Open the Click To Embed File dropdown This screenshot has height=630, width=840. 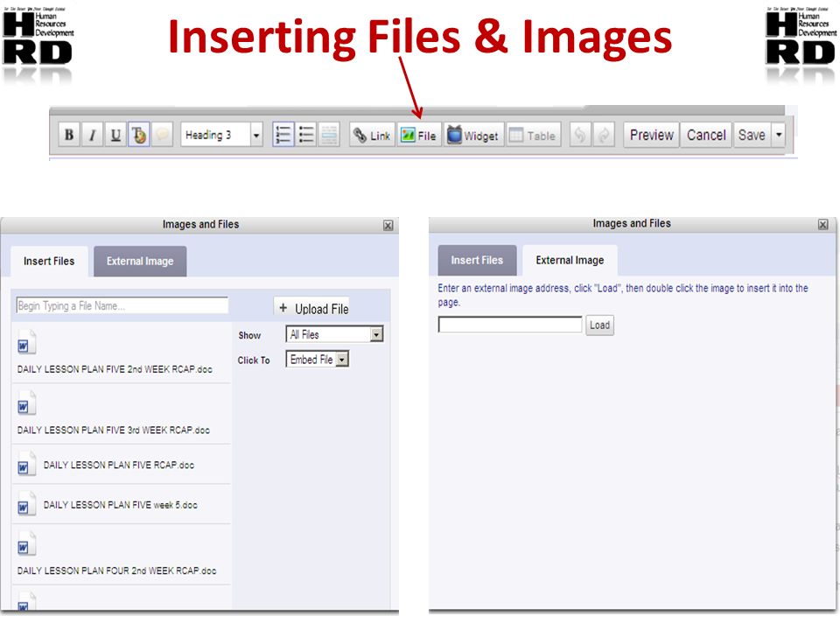(318, 359)
